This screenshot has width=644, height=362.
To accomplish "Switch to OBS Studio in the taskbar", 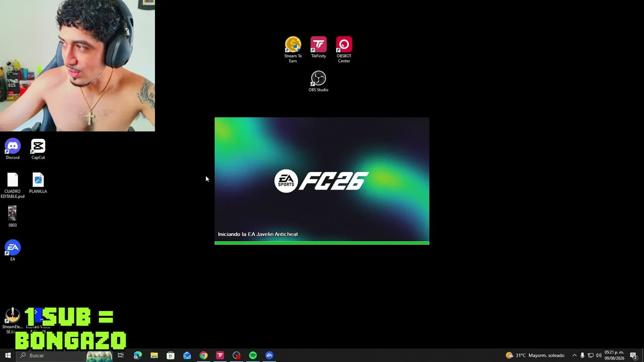I will 236,355.
